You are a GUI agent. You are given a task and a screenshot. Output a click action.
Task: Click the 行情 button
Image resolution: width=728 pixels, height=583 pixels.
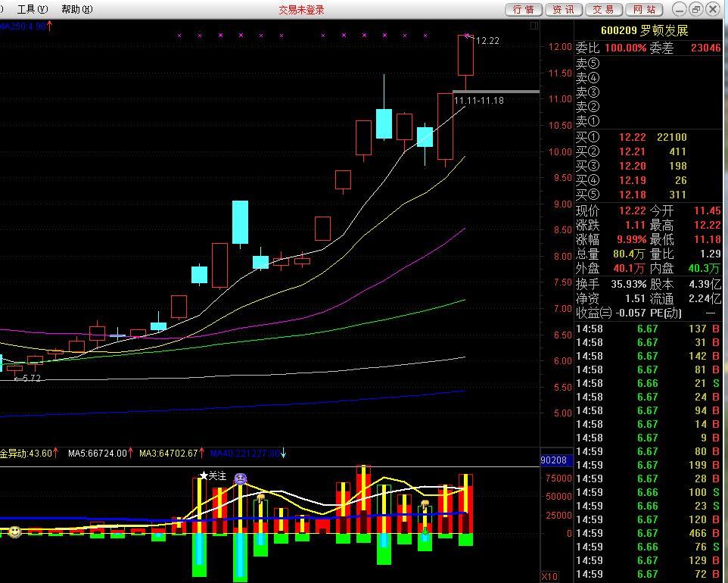(x=523, y=9)
